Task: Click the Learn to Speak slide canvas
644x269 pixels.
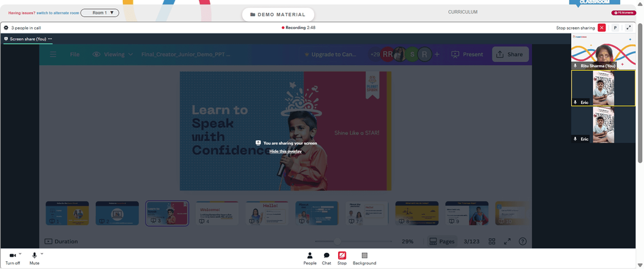Action: click(285, 131)
